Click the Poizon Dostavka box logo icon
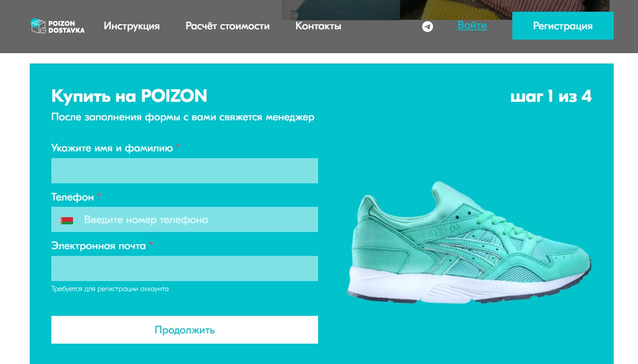Screen dimensions: 638x364 click(38, 26)
